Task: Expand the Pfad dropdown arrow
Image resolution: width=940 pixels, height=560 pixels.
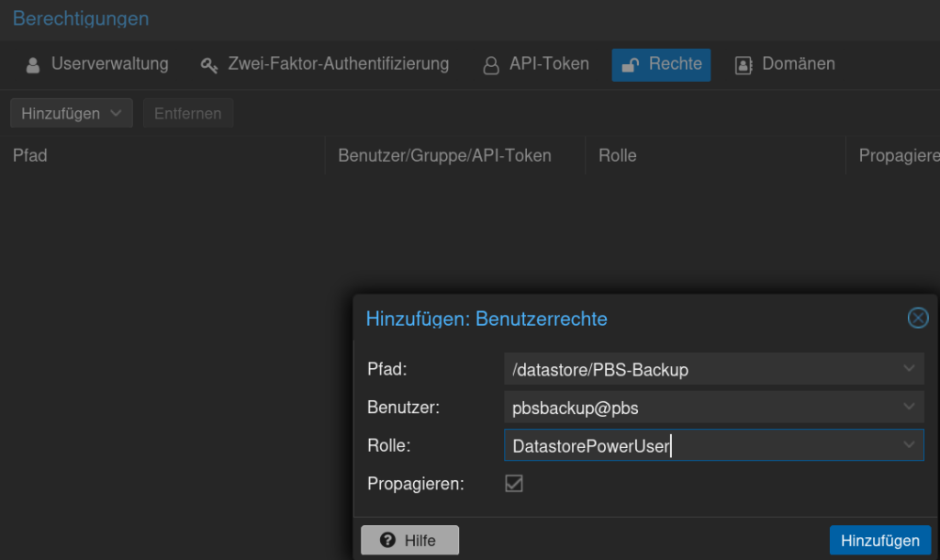Action: pyautogui.click(x=909, y=369)
